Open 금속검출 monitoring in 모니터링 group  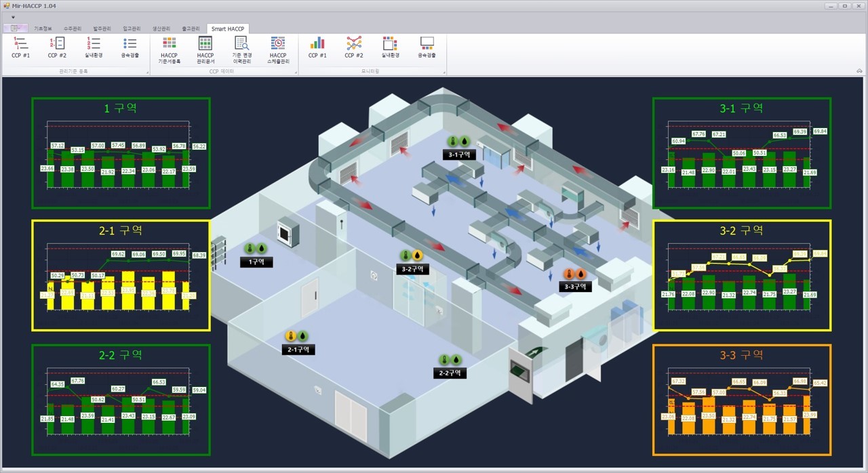[427, 47]
